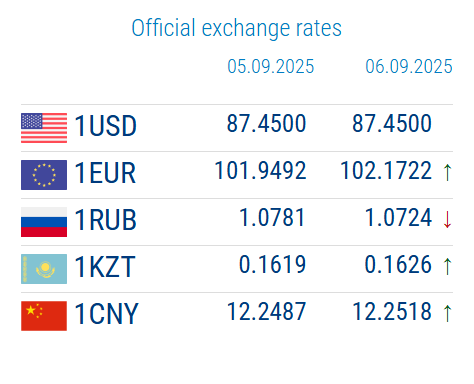The image size is (474, 384).
Task: Click the Kazakhstan flag icon
Action: pyautogui.click(x=44, y=269)
